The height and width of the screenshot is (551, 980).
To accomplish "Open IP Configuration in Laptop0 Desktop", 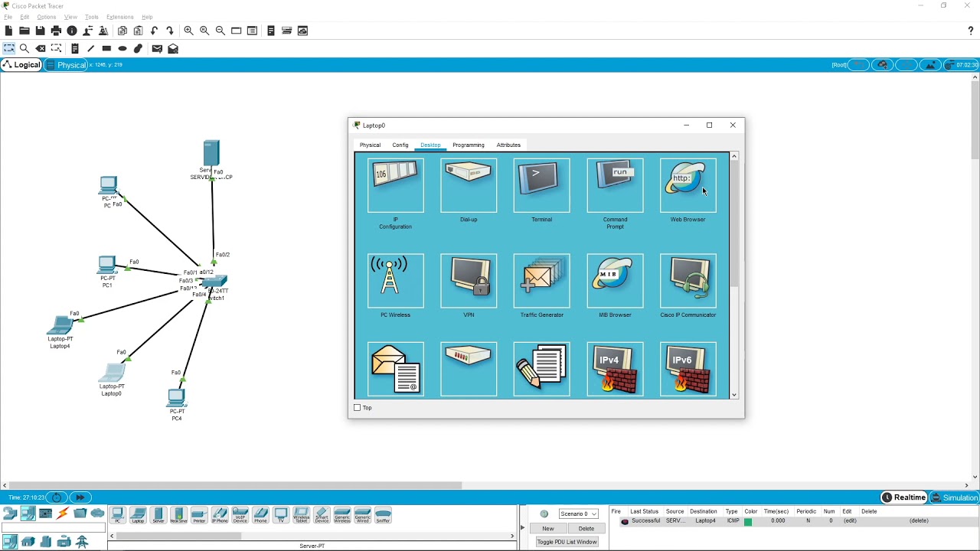I will click(395, 185).
